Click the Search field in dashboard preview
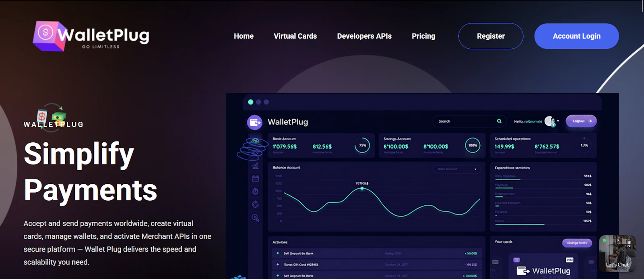 469,121
